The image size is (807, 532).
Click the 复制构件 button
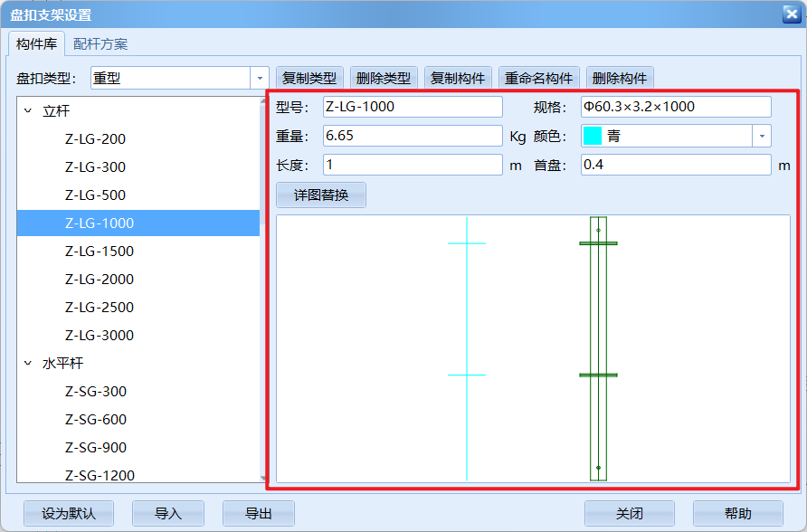457,77
